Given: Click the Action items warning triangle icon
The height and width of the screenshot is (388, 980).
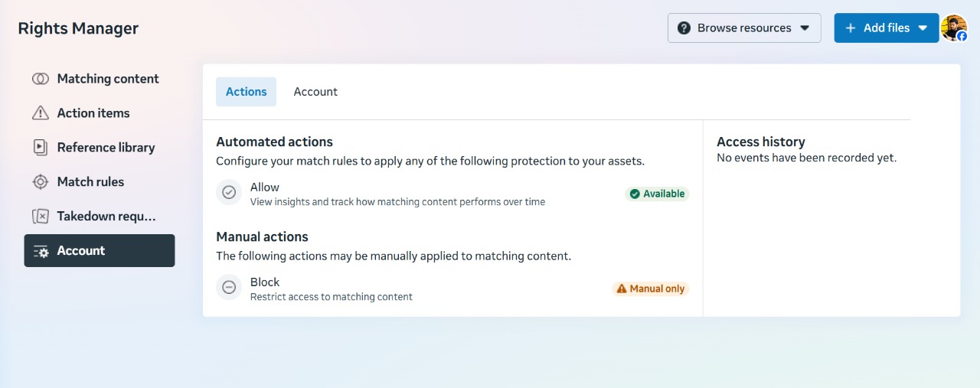Looking at the screenshot, I should 41,113.
